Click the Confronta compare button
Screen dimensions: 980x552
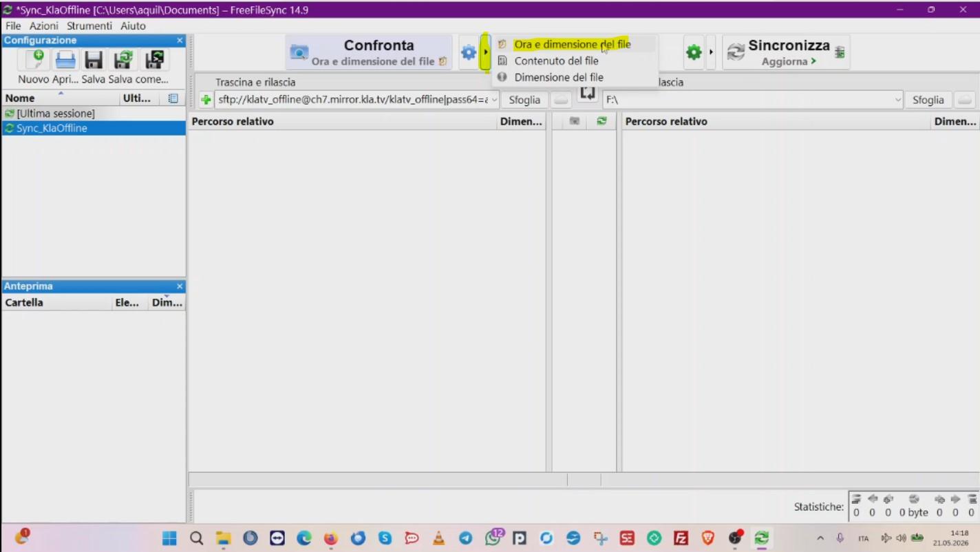click(x=369, y=52)
